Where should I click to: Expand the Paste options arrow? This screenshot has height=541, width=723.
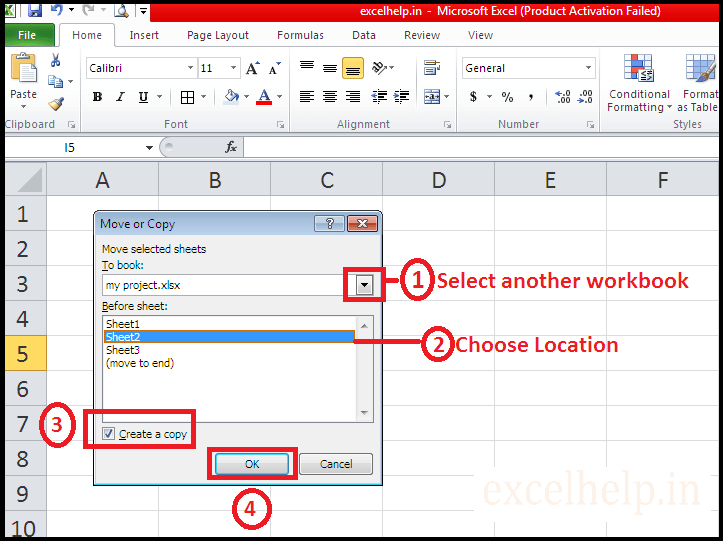click(x=23, y=107)
